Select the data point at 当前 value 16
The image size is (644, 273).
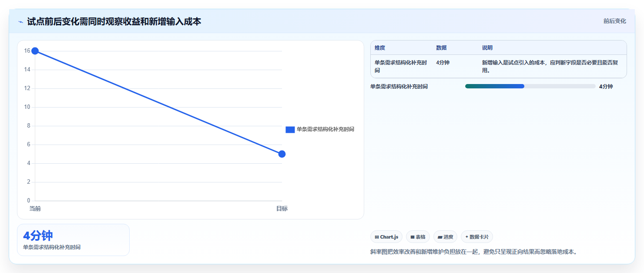pyautogui.click(x=35, y=51)
